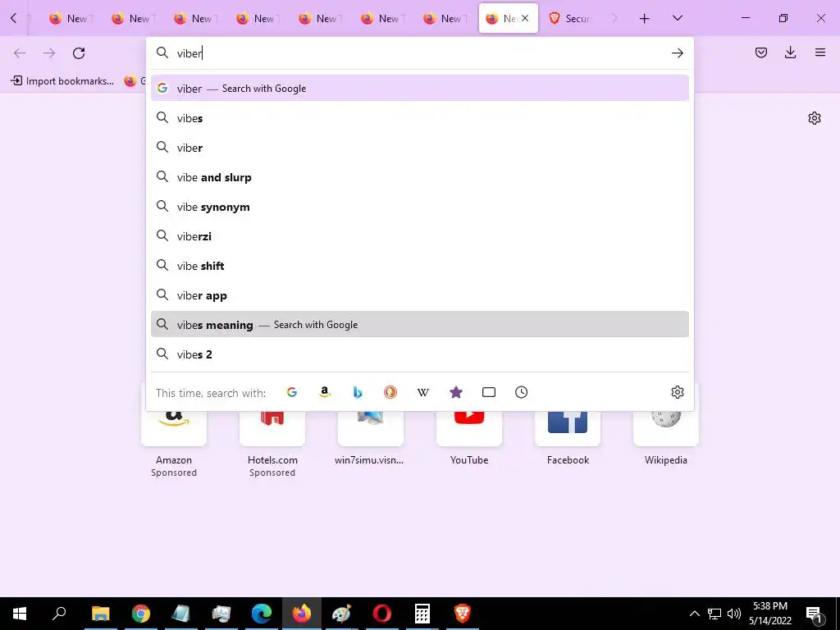The width and height of the screenshot is (840, 630).
Task: Select the 'vibes 2' suggestion
Action: pyautogui.click(x=419, y=354)
